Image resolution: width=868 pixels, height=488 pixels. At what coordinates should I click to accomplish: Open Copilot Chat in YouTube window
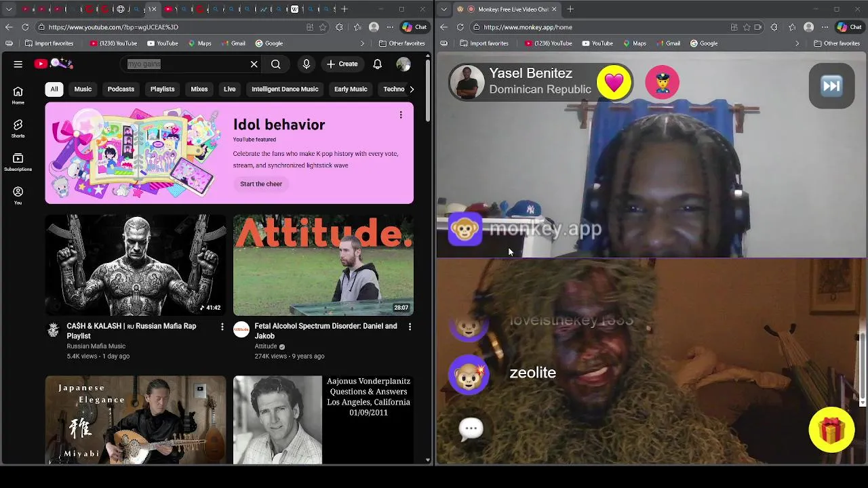[x=414, y=27]
